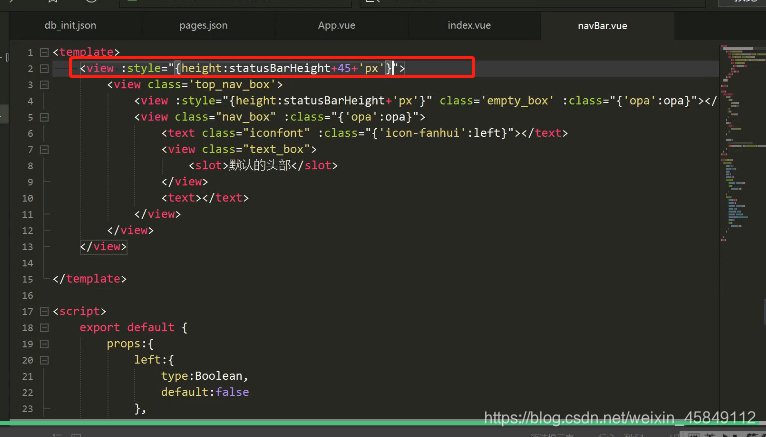
Task: Switch to the db_init.json tab
Action: click(x=70, y=25)
